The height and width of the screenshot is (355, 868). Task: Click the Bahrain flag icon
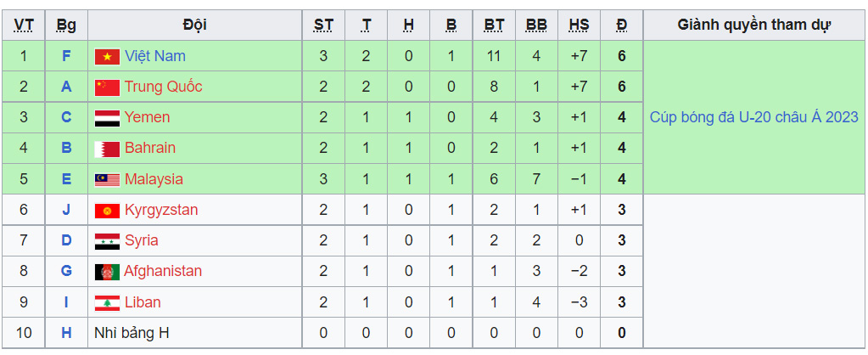click(106, 149)
